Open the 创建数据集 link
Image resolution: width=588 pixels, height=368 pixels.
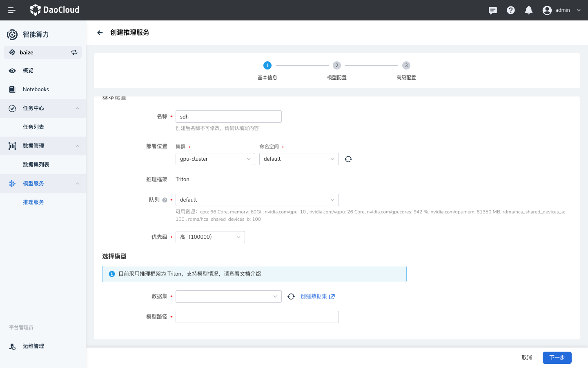[x=317, y=296]
